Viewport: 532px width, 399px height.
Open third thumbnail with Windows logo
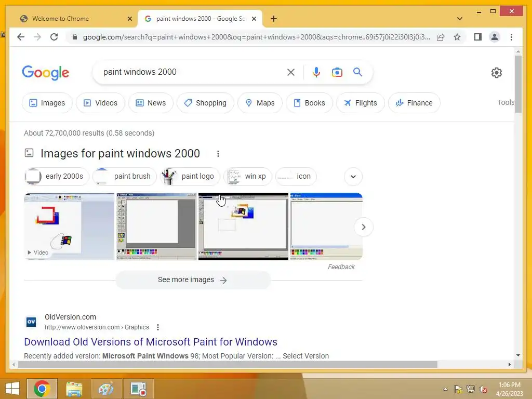point(243,227)
